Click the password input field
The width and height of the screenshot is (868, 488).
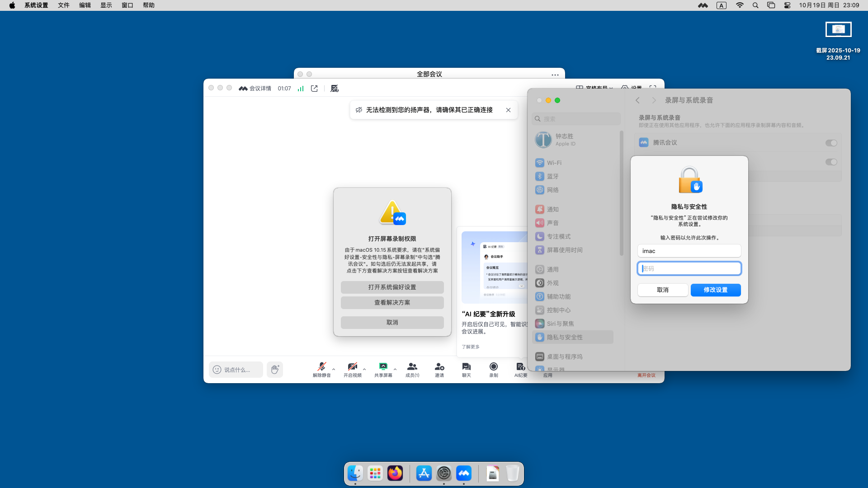tap(689, 269)
